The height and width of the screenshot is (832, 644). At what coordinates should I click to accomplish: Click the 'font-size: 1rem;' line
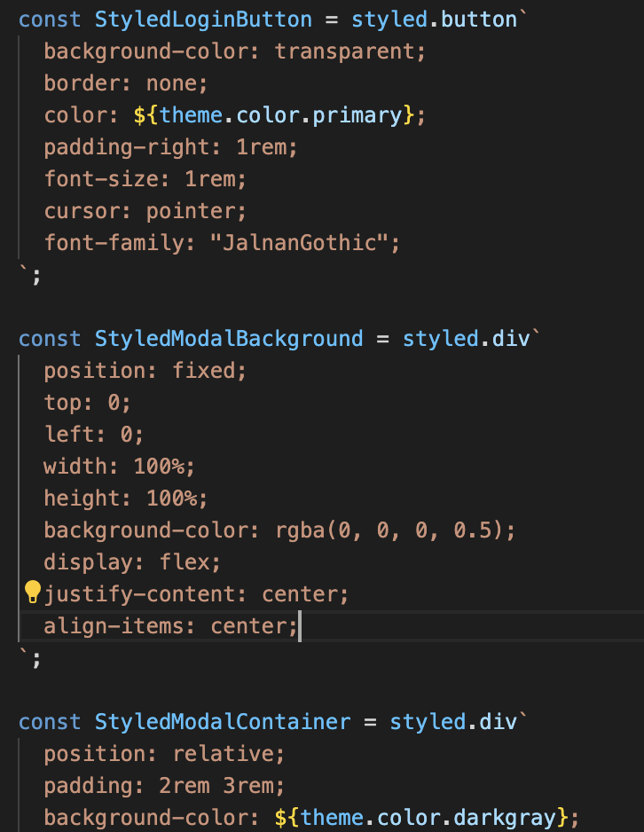[145, 179]
